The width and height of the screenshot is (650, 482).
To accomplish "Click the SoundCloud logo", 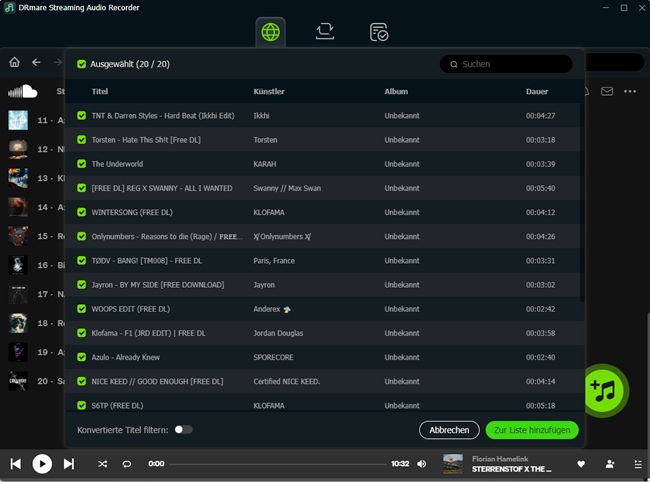I will [x=22, y=91].
